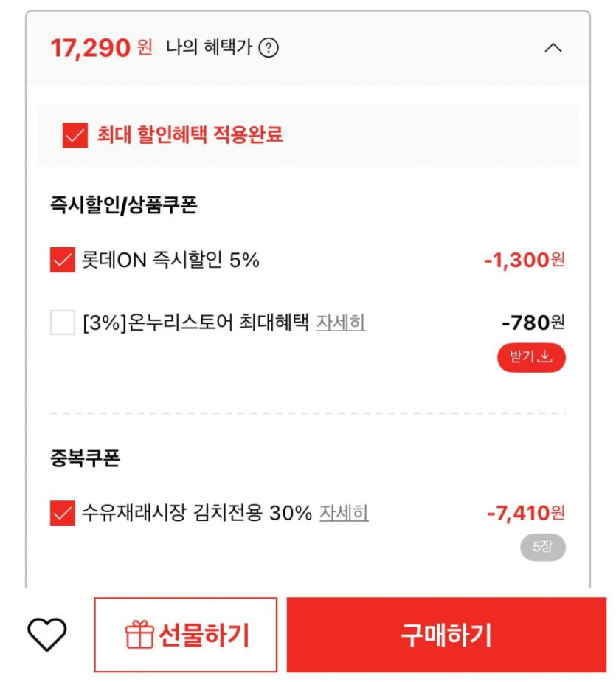
Task: Click the -7,410원 coupon discount amount
Action: [x=526, y=513]
